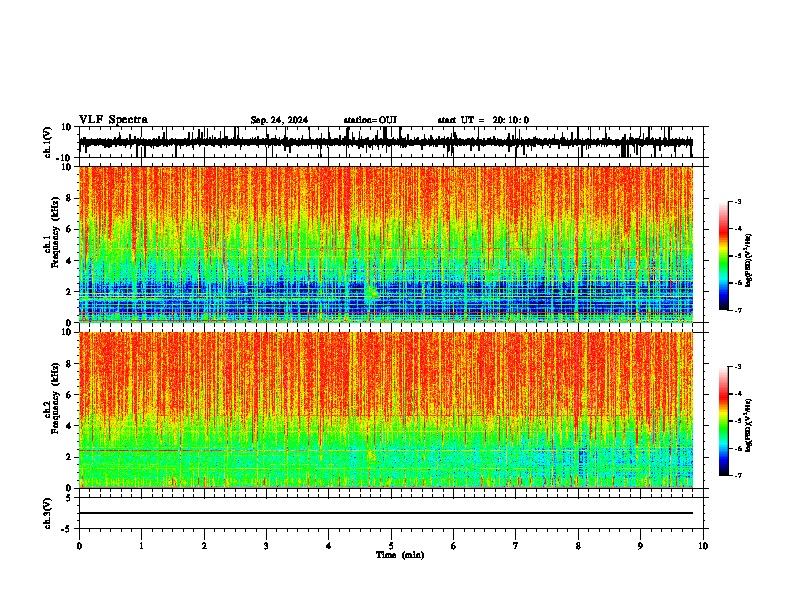
Task: Click the ch.2 "Frequency (kHz)" axis label
Action: point(55,398)
